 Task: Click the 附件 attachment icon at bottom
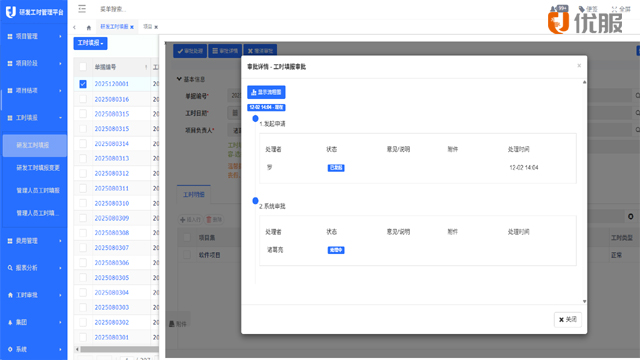click(172, 324)
